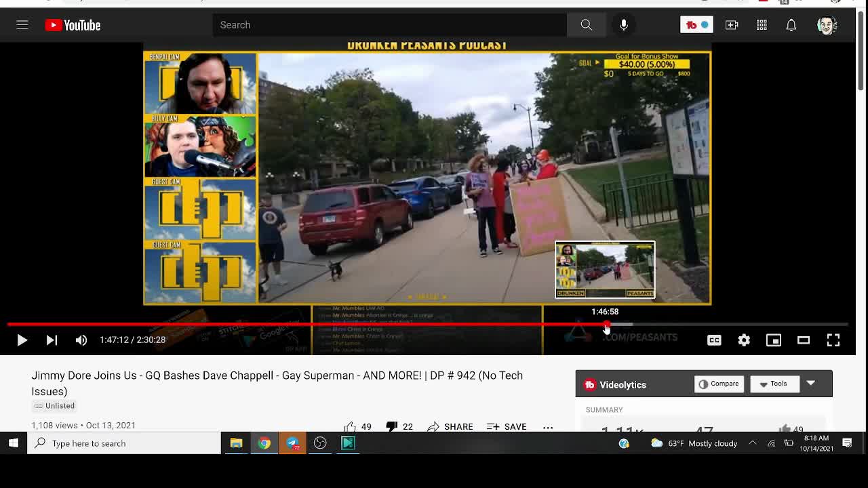Switch to miniplayer mode
The height and width of the screenshot is (488, 868).
(774, 340)
